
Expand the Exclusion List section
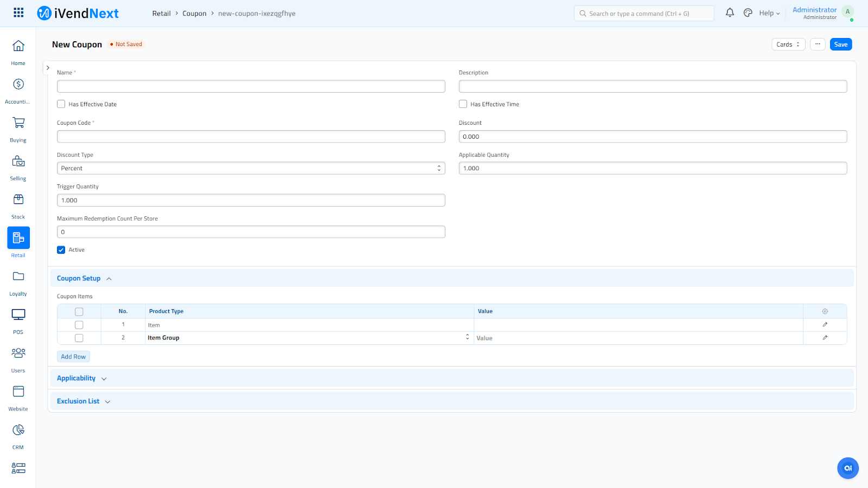[x=83, y=401]
